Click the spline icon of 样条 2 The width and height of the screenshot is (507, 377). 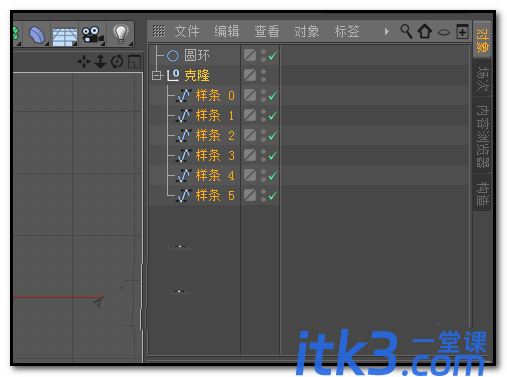coord(184,136)
